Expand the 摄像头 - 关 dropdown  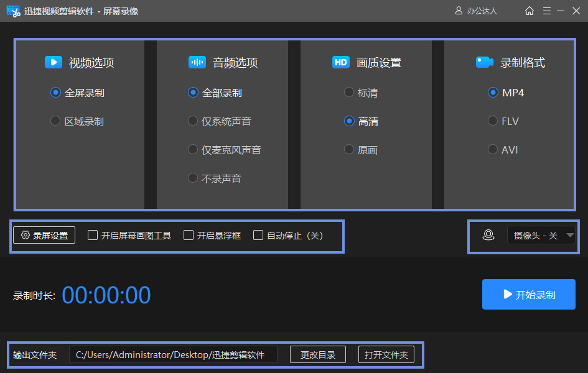542,235
